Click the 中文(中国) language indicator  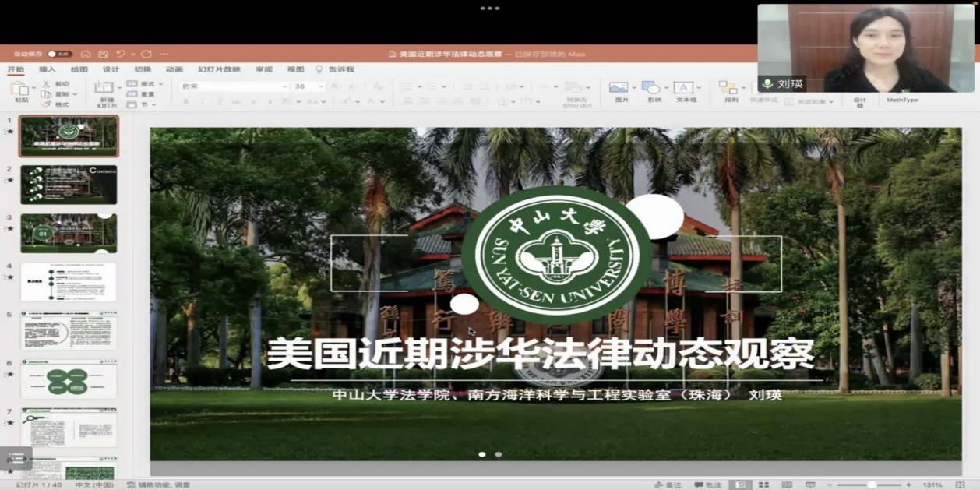click(x=94, y=485)
